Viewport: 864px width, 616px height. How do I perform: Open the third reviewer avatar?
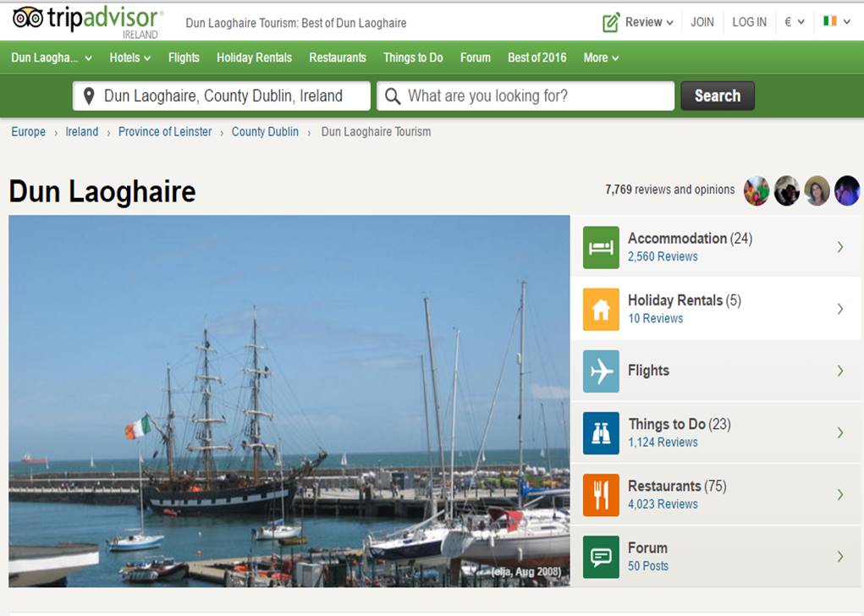click(817, 190)
